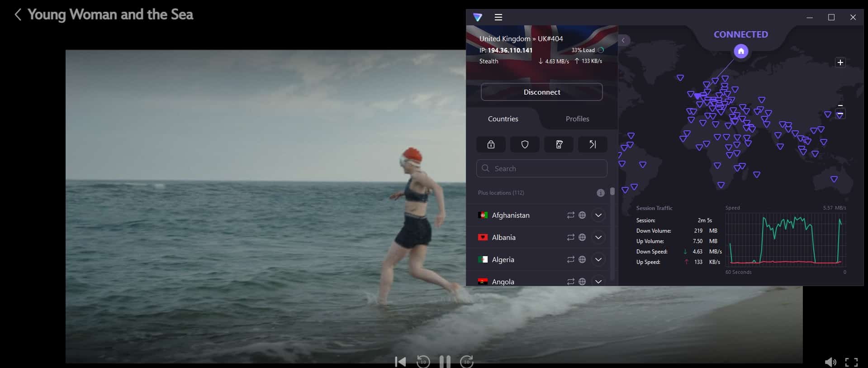Minimize the Proton VPN window
868x368 pixels.
[x=810, y=17]
